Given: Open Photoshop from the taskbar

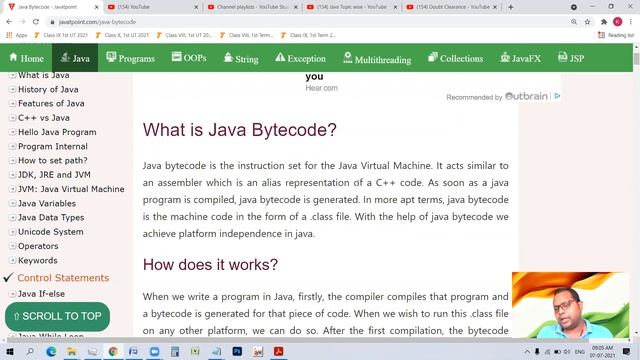Looking at the screenshot, I should click(x=237, y=351).
